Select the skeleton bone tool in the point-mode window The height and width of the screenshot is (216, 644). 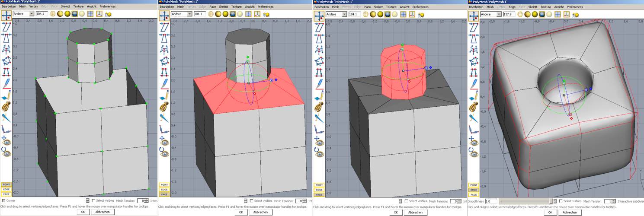pyautogui.click(x=6, y=128)
